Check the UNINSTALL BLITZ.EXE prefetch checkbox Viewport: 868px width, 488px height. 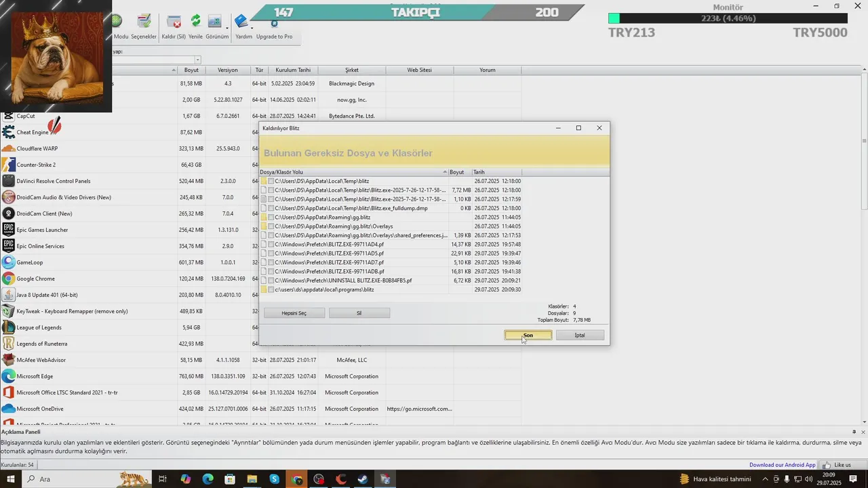[x=271, y=280]
